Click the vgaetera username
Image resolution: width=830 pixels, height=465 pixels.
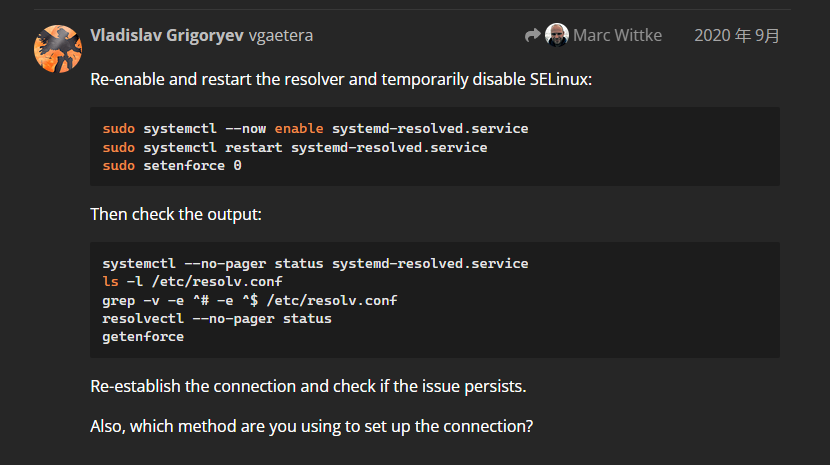click(x=281, y=35)
